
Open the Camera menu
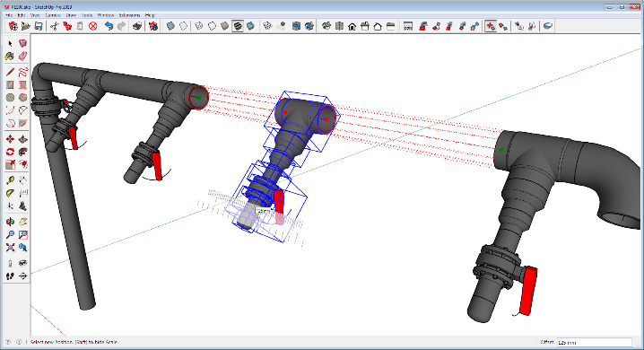pos(53,15)
